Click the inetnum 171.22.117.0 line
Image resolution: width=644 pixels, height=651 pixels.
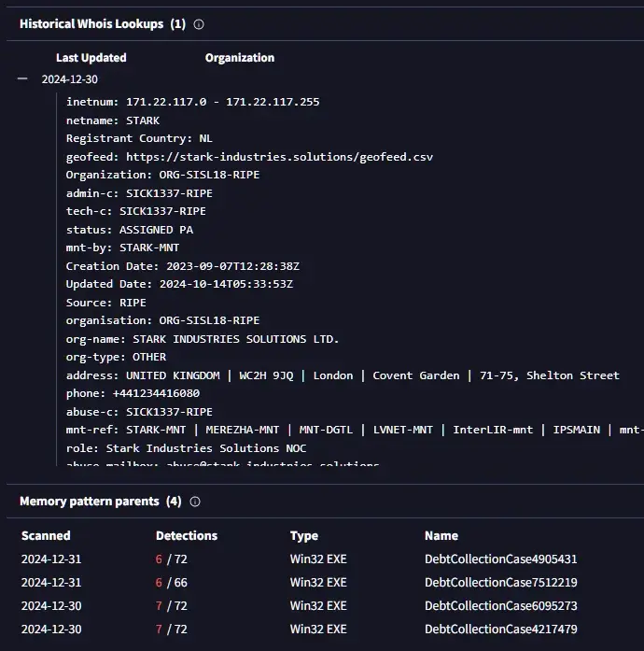click(x=193, y=102)
